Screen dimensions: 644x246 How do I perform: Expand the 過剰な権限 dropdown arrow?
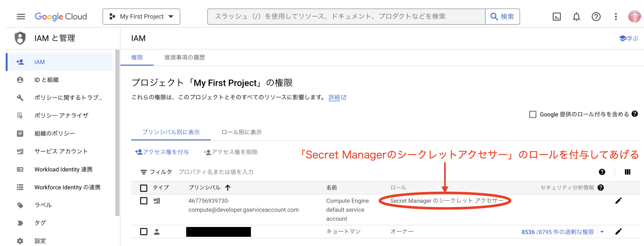(602, 232)
